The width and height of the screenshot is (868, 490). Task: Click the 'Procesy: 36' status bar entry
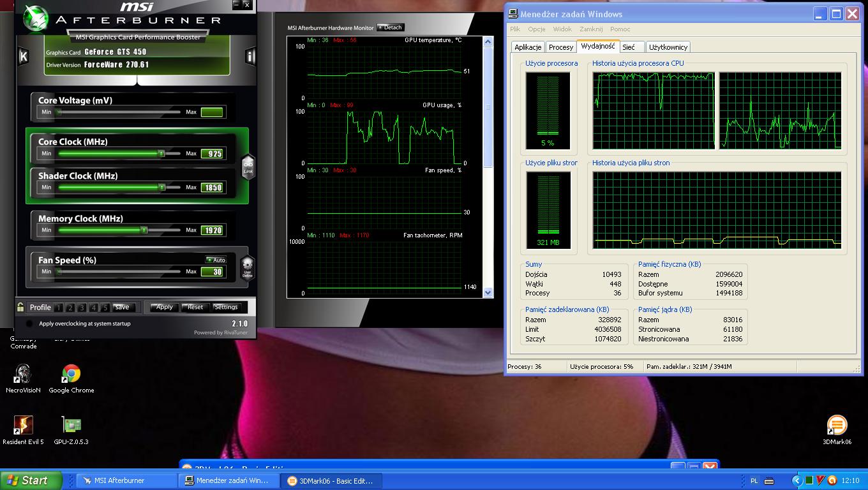[525, 367]
